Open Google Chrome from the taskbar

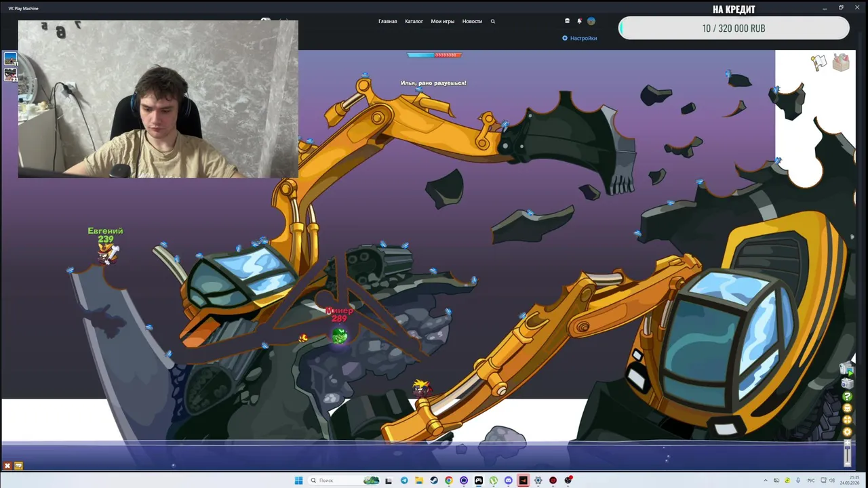[x=449, y=481]
